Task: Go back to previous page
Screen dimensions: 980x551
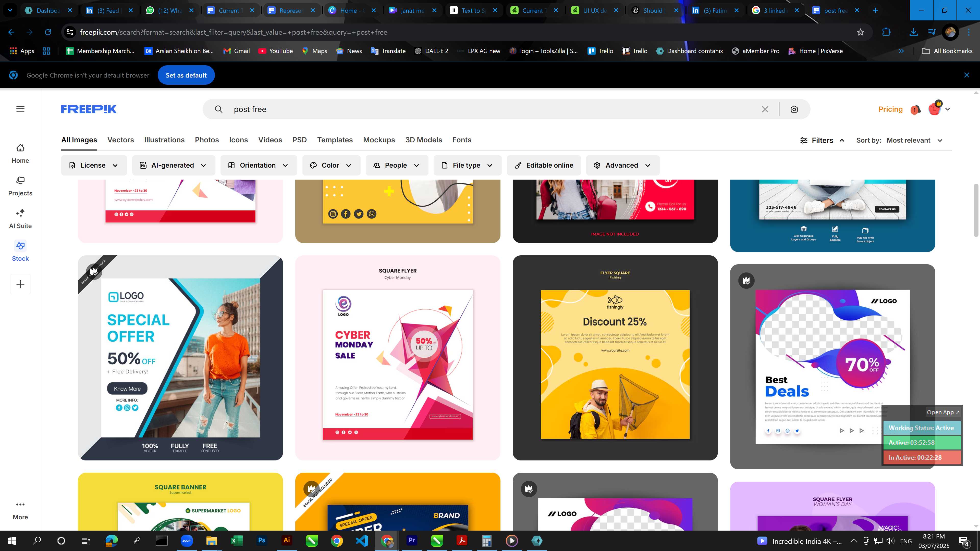Action: coord(11,32)
